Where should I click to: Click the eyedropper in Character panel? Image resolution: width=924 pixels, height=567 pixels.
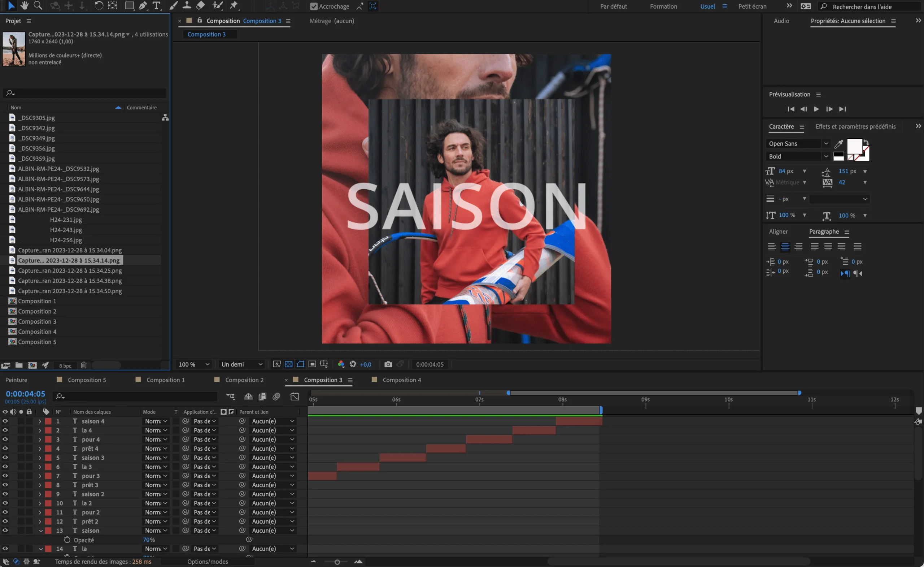click(x=839, y=144)
